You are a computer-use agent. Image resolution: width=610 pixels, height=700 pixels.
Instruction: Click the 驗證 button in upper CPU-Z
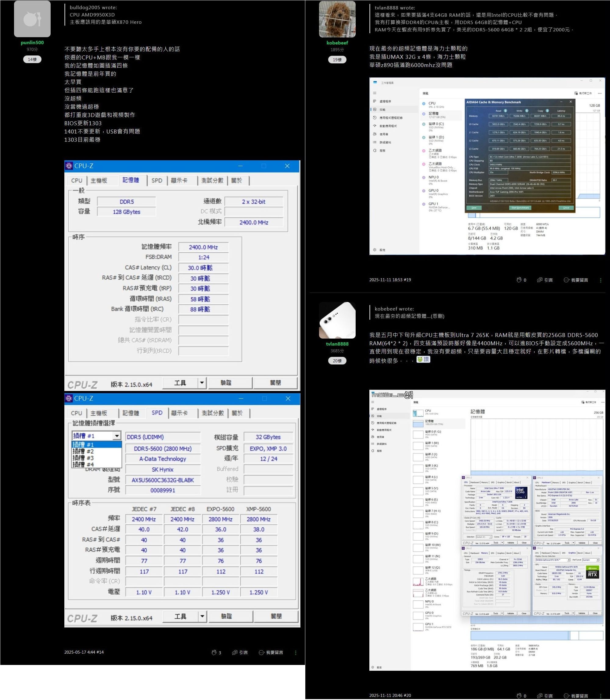pos(226,383)
